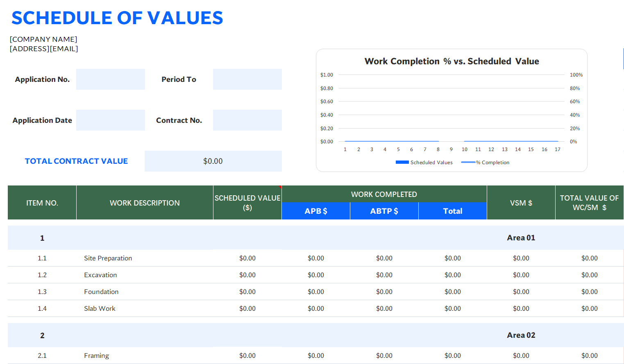The height and width of the screenshot is (364, 624).
Task: Select the SCHEDULED VALUE ($) column header
Action: [247, 203]
